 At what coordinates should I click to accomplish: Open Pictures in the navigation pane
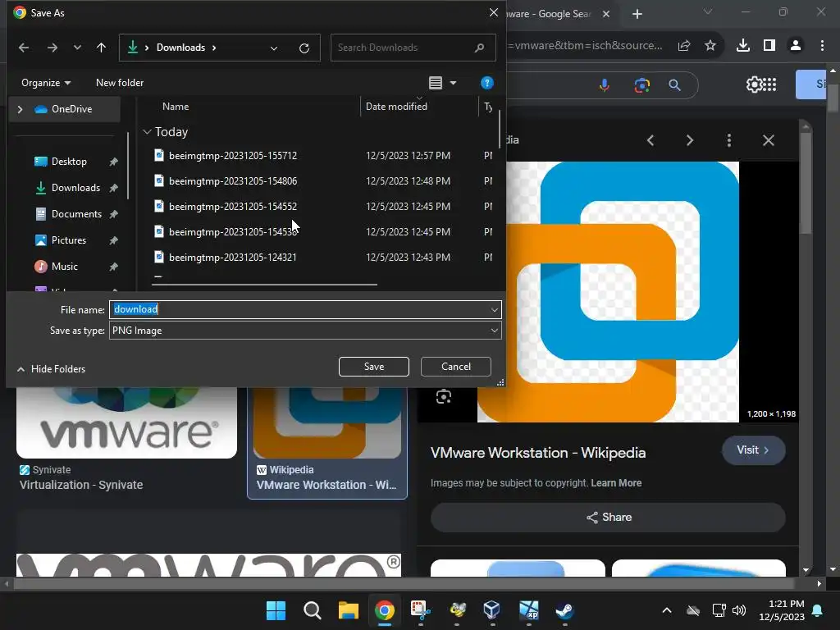[68, 240]
